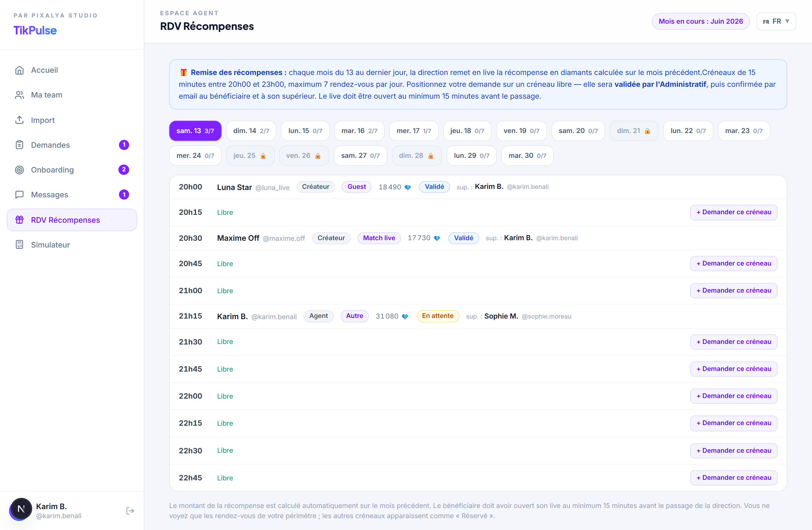Image resolution: width=812 pixels, height=530 pixels.
Task: Click the Demandes clipboard icon
Action: [19, 145]
